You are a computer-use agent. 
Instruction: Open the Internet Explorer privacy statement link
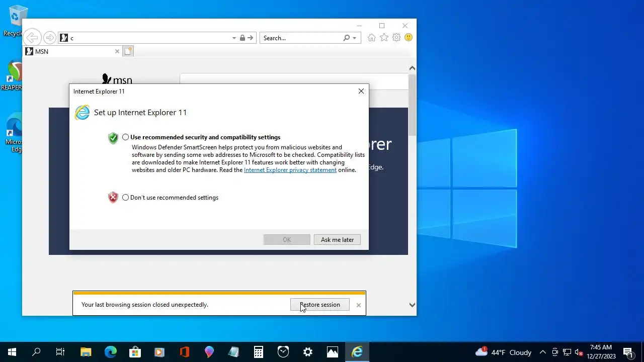coord(290,170)
